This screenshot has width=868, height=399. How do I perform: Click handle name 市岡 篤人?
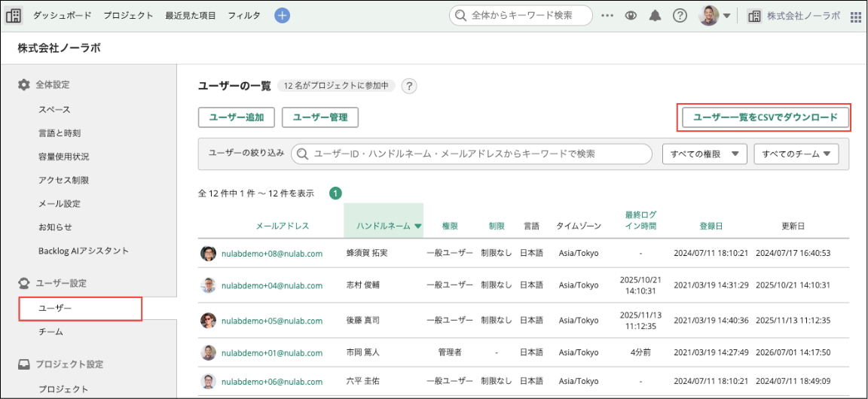pyautogui.click(x=362, y=352)
